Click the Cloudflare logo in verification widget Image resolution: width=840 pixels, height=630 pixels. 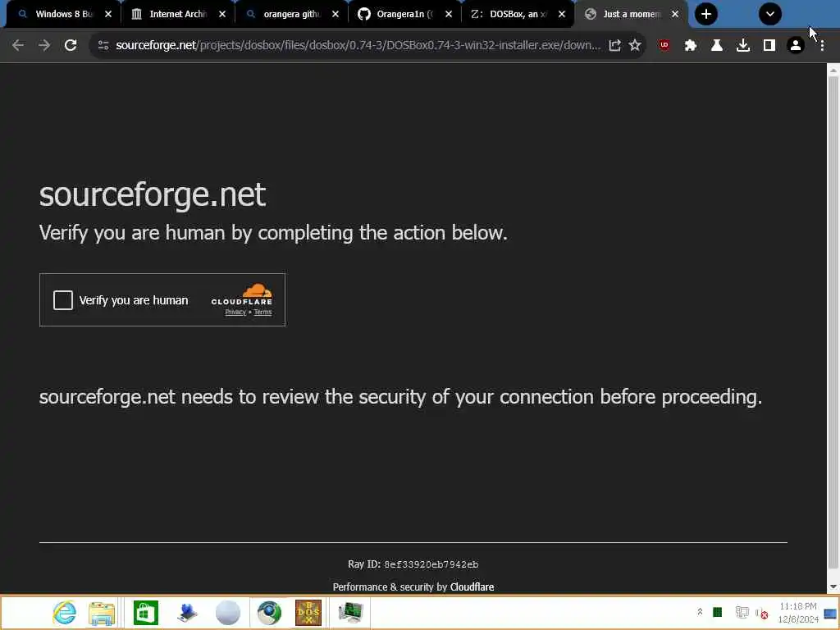coord(242,294)
